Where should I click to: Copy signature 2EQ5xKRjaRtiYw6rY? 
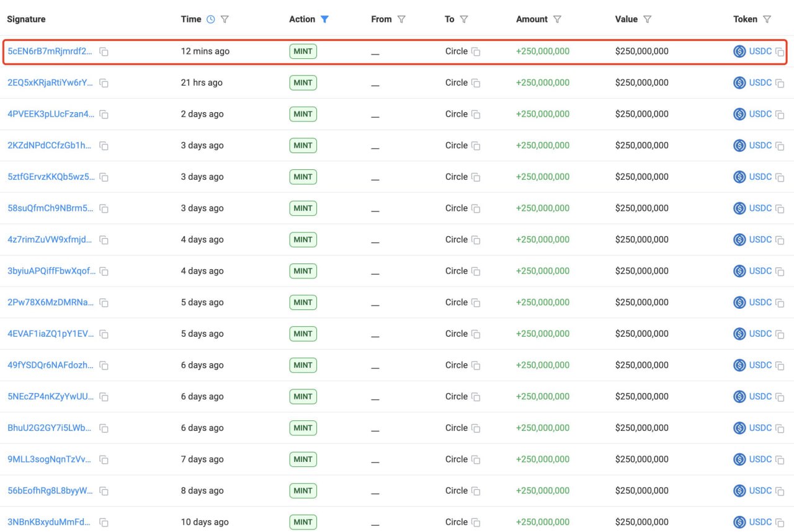point(104,83)
